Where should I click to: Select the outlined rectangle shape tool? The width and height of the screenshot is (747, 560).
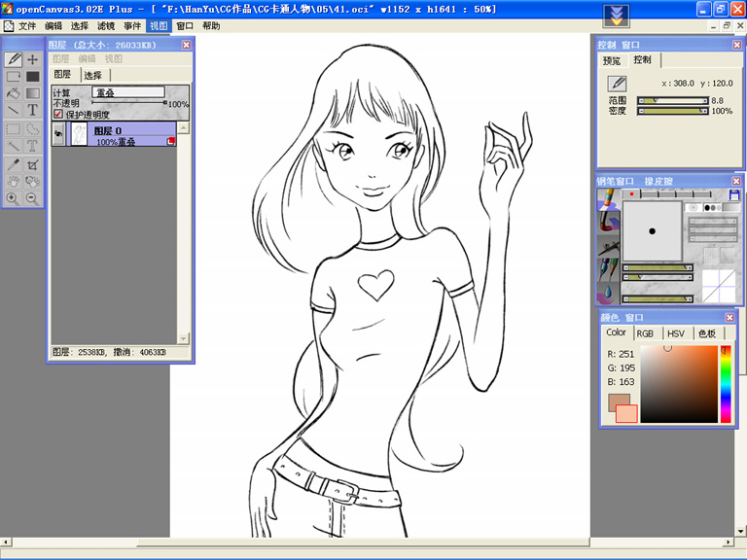point(14,77)
